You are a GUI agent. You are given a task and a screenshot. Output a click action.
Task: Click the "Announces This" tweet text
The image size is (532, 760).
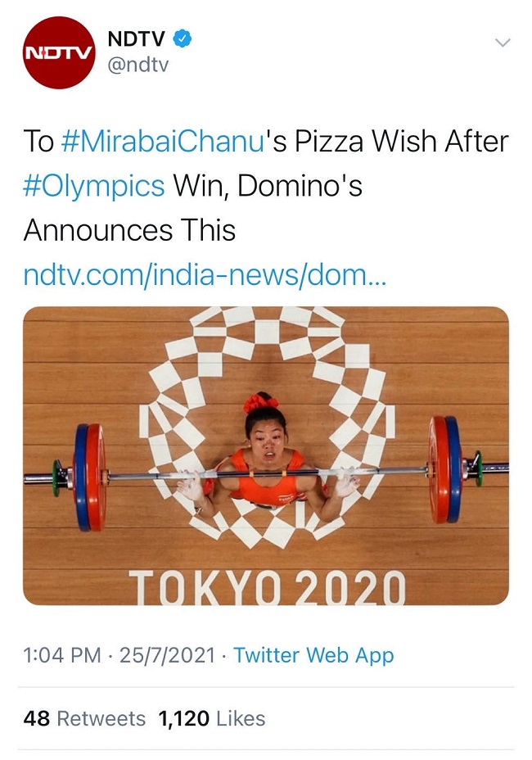[x=129, y=230]
